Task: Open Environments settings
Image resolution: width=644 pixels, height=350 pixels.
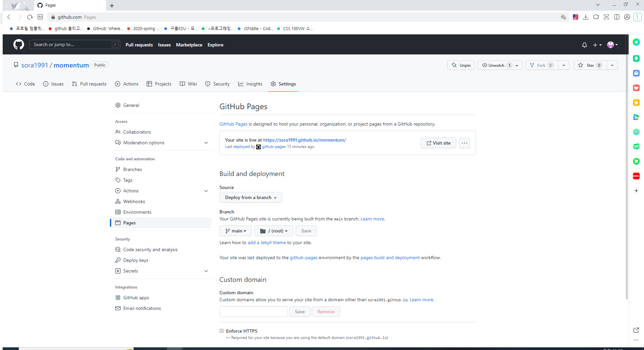Action: (162, 212)
